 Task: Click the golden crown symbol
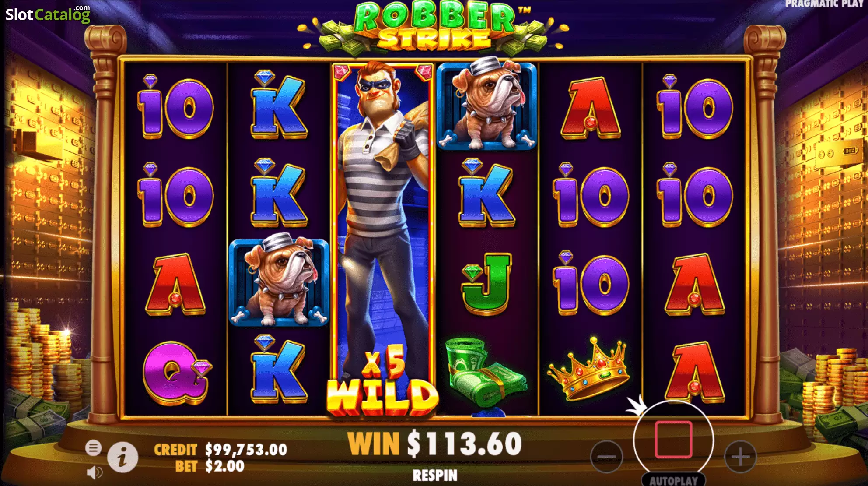588,369
